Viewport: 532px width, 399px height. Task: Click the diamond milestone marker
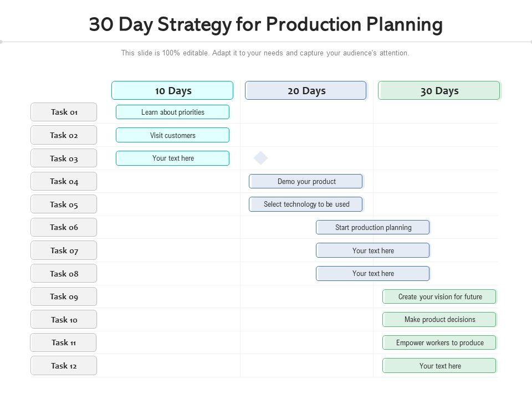[x=260, y=158]
